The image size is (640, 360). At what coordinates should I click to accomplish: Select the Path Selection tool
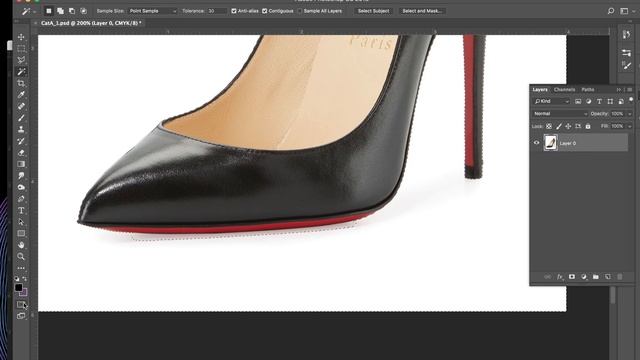[x=21, y=222]
